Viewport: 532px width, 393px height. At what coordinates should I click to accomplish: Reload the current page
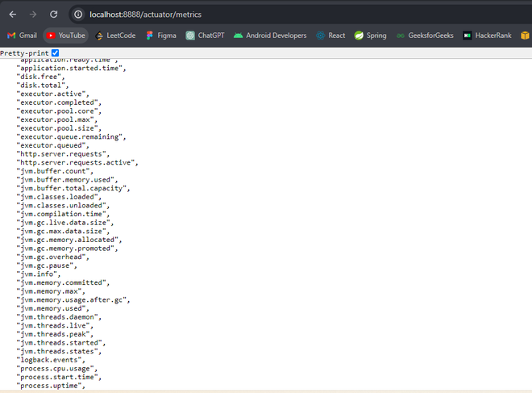click(54, 15)
